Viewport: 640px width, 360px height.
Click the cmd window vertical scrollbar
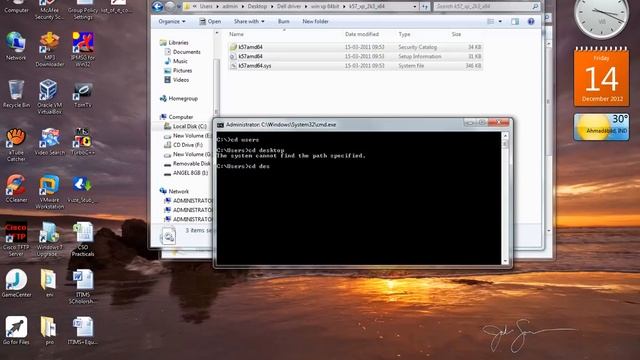coord(505,198)
